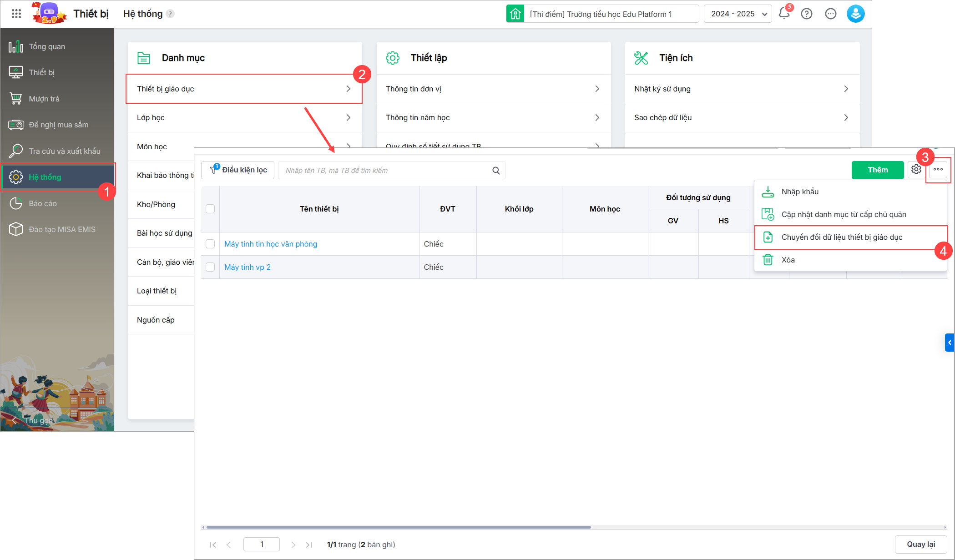
Task: Open the 2024 - 2025 school year dropdown
Action: coord(738,14)
